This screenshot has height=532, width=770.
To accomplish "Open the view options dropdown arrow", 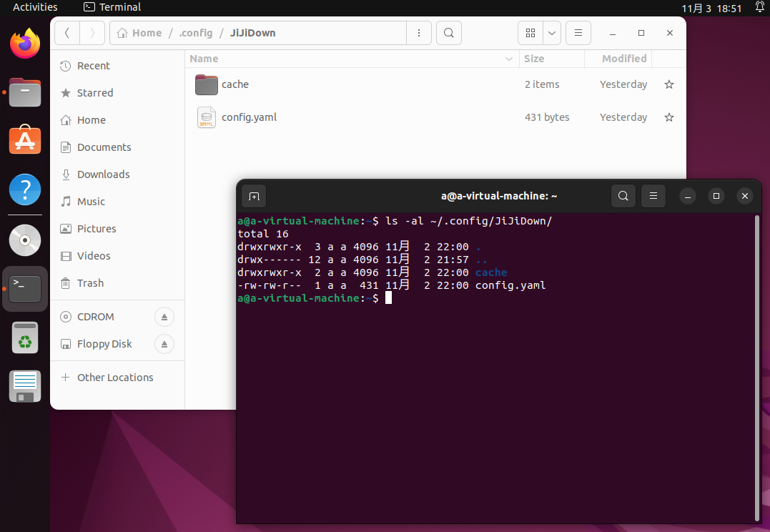I will [x=552, y=33].
